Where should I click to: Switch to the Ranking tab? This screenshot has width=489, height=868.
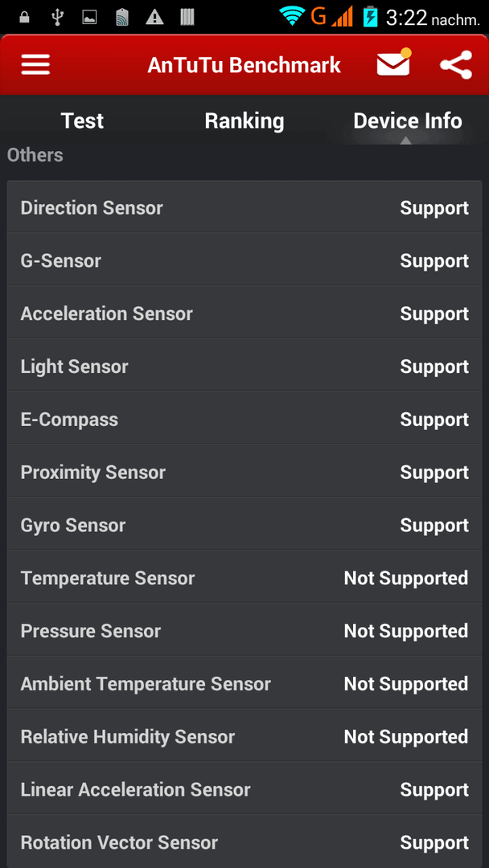coord(244,121)
